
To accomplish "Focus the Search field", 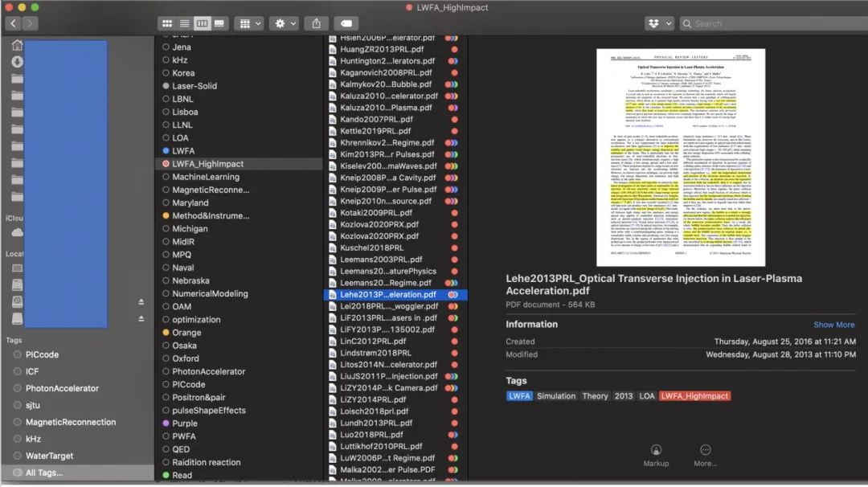I will pos(773,24).
